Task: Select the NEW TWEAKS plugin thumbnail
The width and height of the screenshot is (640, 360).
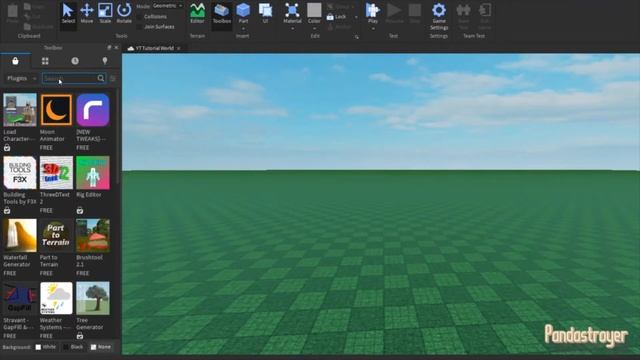Action: pyautogui.click(x=93, y=110)
